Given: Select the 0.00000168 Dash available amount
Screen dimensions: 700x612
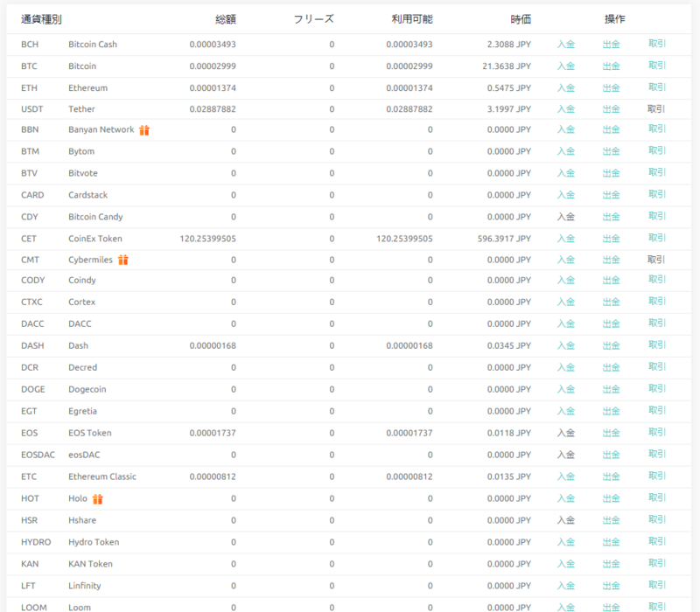Looking at the screenshot, I should (x=409, y=345).
